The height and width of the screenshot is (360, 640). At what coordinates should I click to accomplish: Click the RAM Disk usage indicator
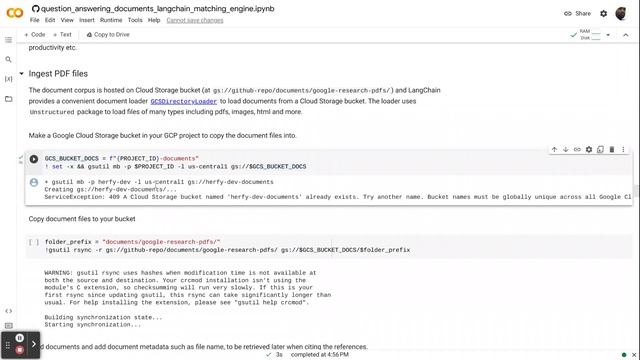[x=591, y=35]
